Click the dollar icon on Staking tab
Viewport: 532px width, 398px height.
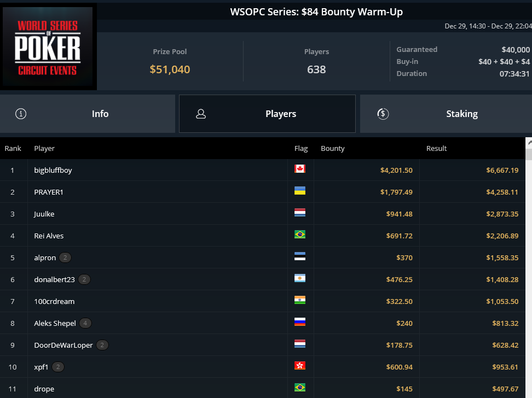click(x=383, y=114)
